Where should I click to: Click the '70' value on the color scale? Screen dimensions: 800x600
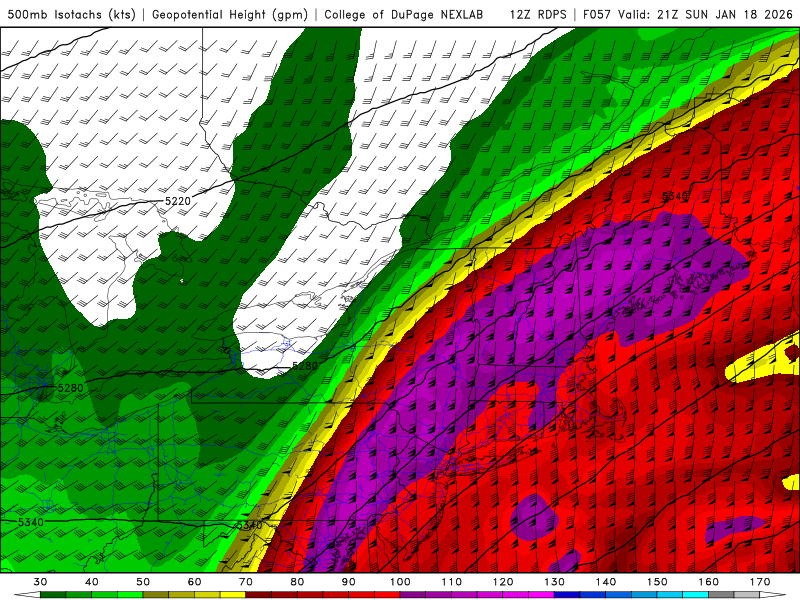pos(246,582)
